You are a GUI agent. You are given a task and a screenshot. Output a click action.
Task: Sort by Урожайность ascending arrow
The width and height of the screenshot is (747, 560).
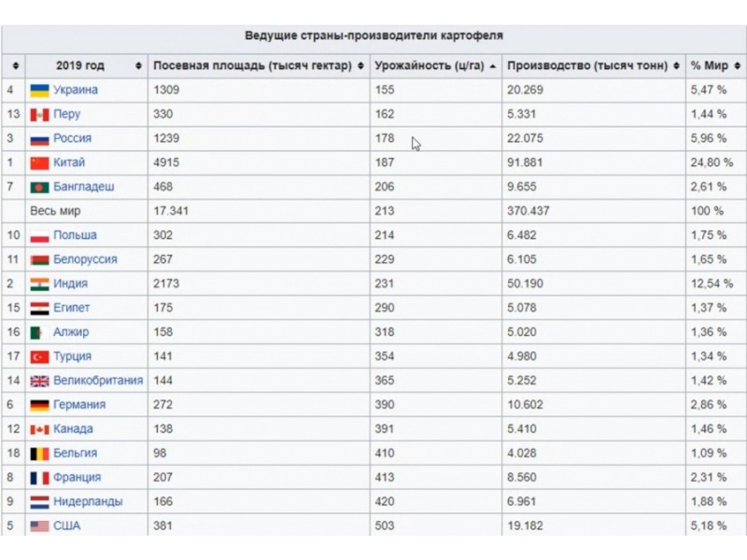coord(492,66)
